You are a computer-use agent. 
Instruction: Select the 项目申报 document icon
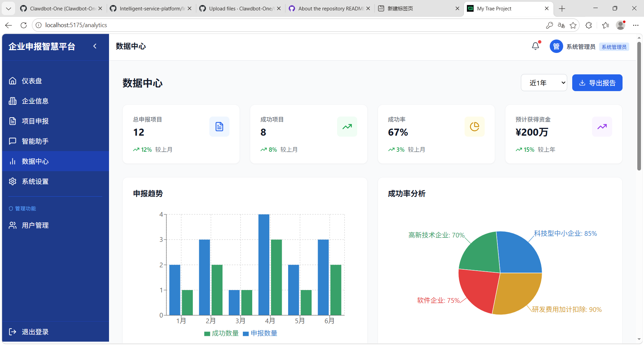12,121
